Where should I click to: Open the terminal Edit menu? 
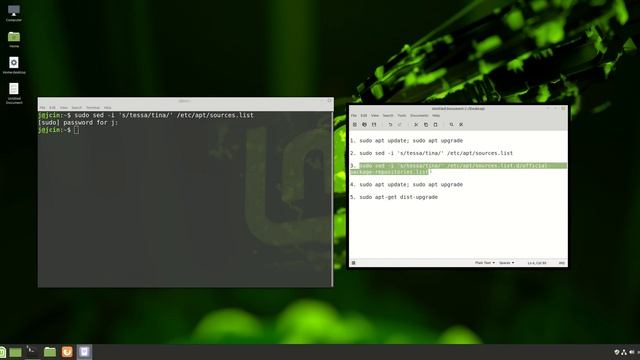pos(52,108)
